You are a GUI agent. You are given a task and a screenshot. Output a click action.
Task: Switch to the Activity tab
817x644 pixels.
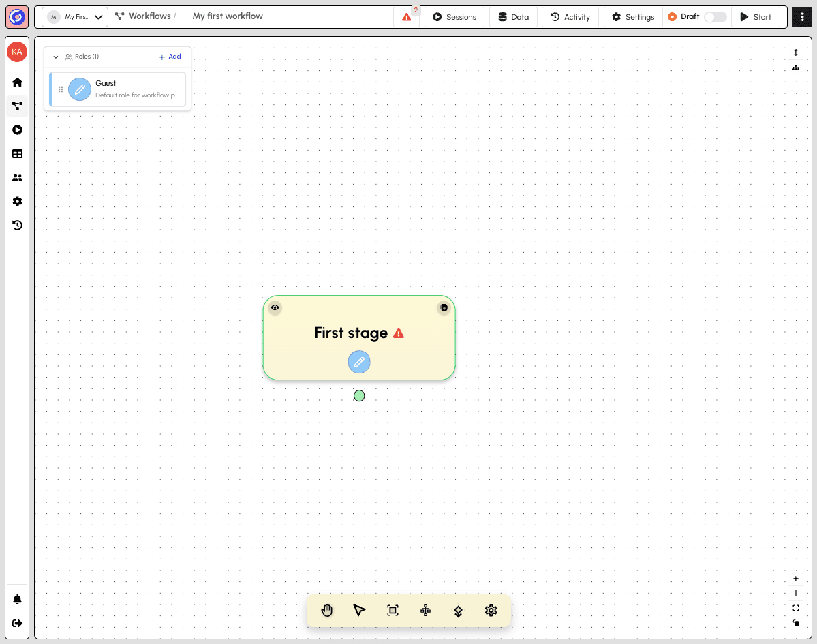tap(570, 16)
